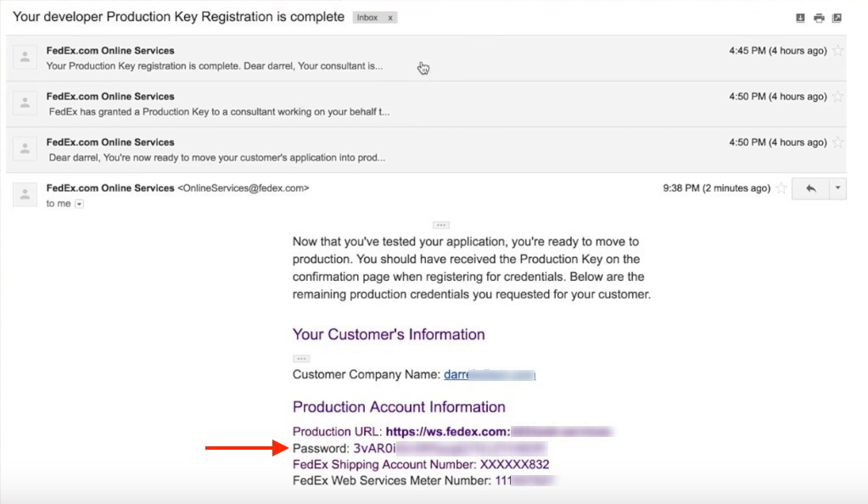The height and width of the screenshot is (504, 868).
Task: Click the 'Production Account Information' heading
Action: (x=399, y=406)
